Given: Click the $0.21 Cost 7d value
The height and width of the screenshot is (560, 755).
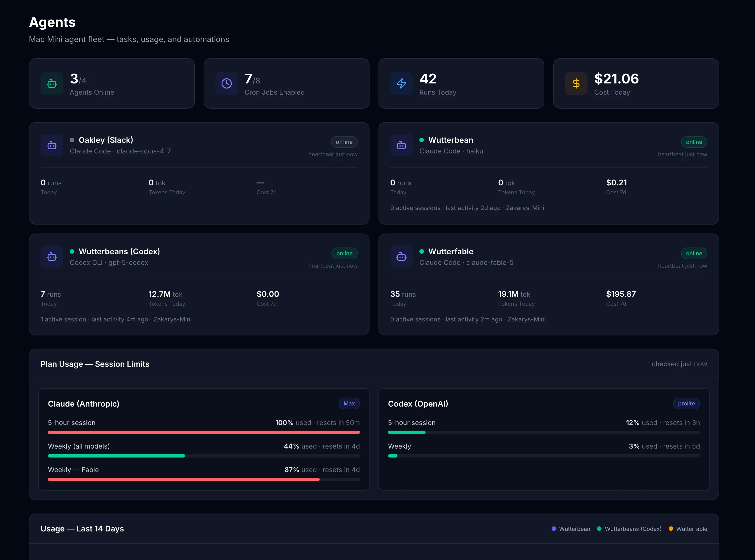Looking at the screenshot, I should pos(617,182).
